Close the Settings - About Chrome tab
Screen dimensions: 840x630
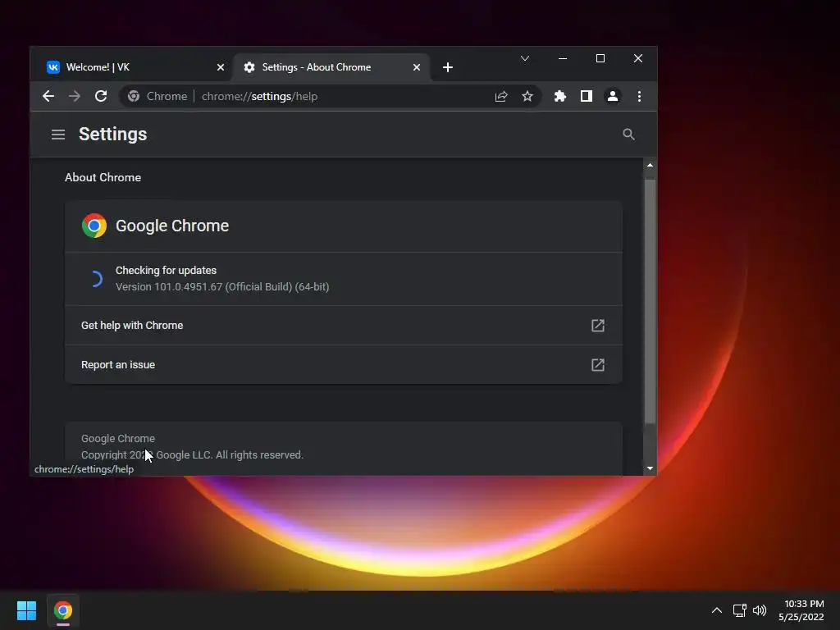click(416, 67)
